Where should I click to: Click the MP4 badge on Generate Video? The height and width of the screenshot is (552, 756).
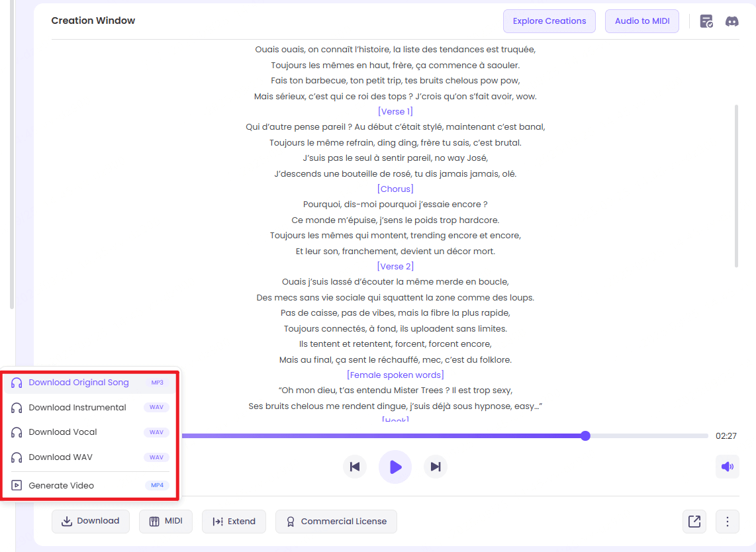click(x=157, y=485)
